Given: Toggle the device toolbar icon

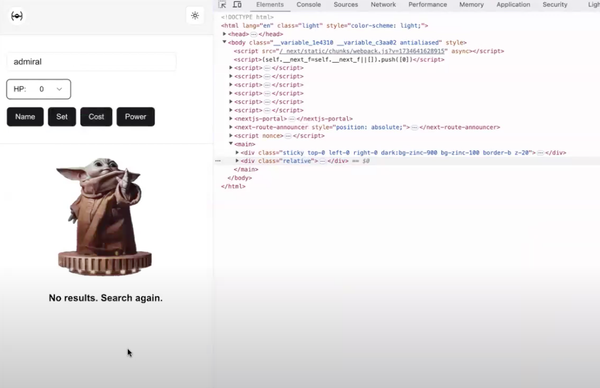Looking at the screenshot, I should (237, 5).
